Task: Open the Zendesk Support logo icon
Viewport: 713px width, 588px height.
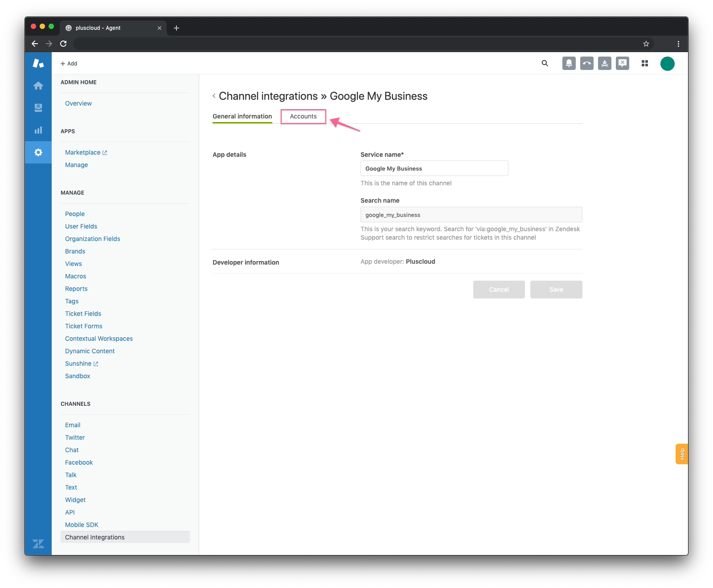Action: click(38, 63)
